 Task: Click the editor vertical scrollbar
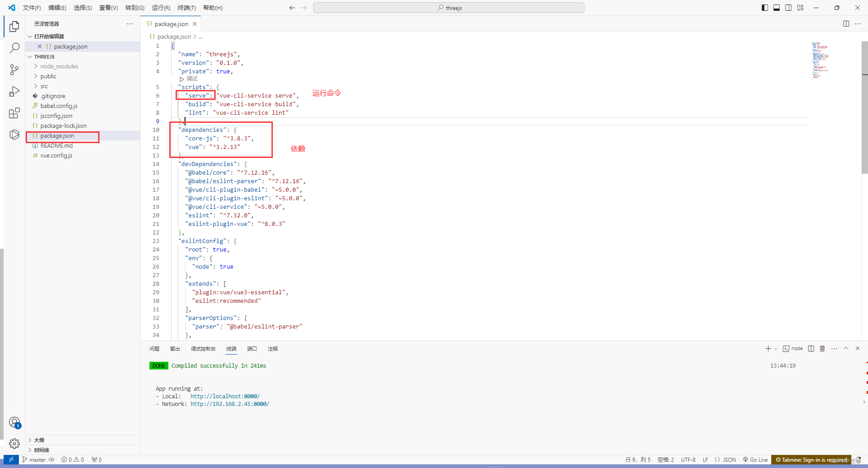coord(864,108)
